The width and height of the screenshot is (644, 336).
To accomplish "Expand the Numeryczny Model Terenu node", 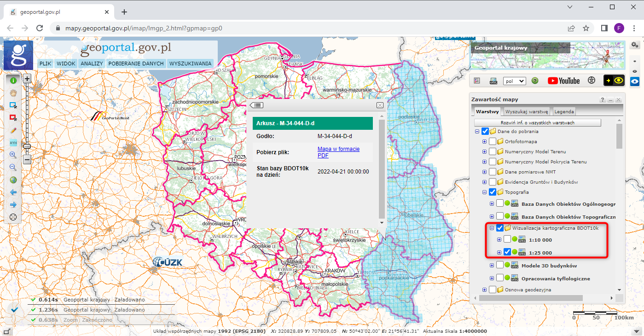I will 484,151.
